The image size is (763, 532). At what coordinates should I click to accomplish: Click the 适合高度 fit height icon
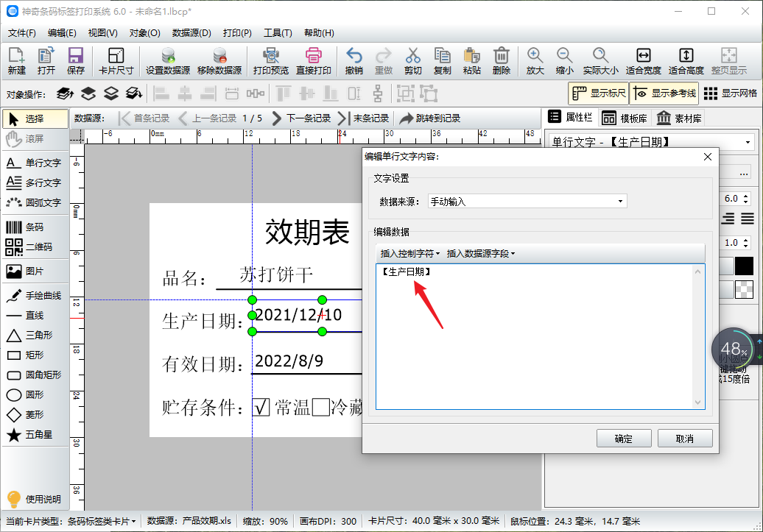tap(686, 61)
